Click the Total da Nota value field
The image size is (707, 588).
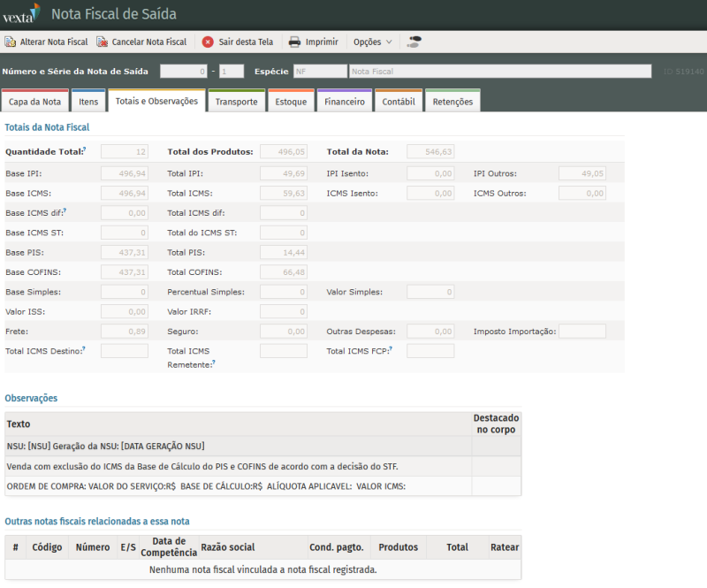point(430,152)
